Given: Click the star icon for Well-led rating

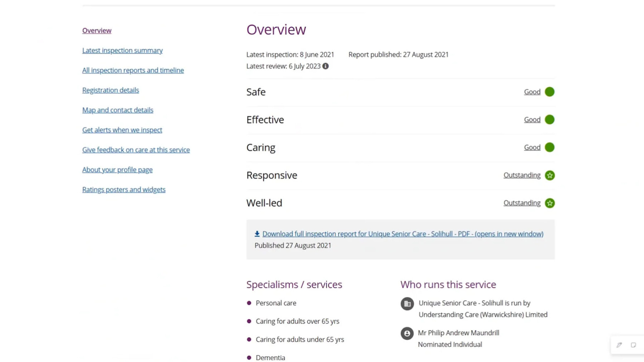Looking at the screenshot, I should [550, 203].
